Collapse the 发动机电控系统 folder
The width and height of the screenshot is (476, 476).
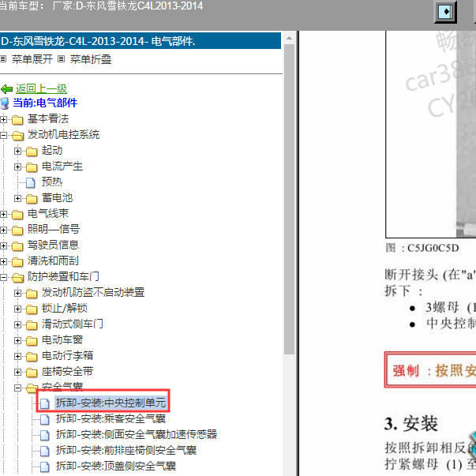(3, 136)
